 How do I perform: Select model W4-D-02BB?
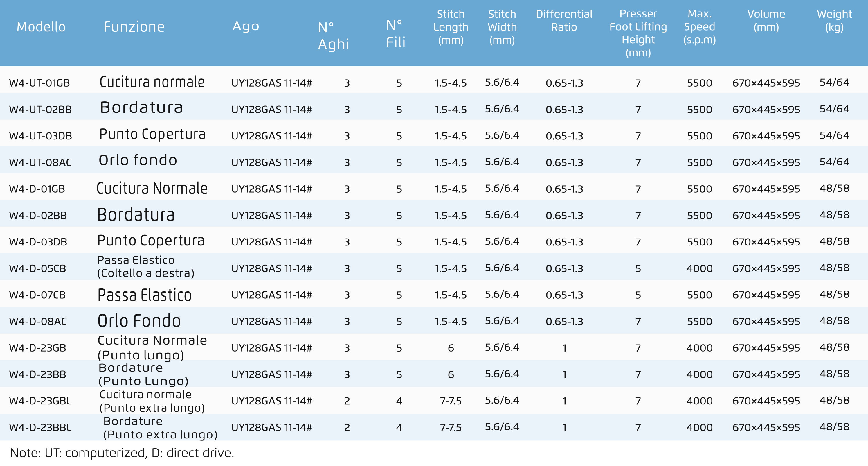[x=38, y=216]
